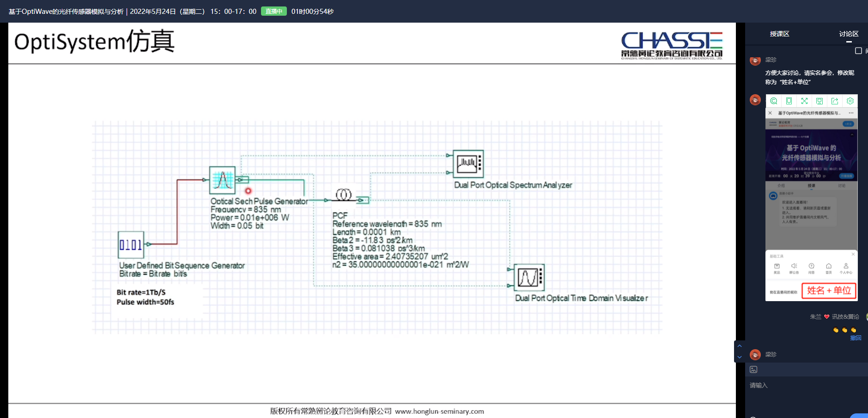Select the Optical Sech Pulse Generator block
Viewport: 868px width, 418px height.
[223, 180]
